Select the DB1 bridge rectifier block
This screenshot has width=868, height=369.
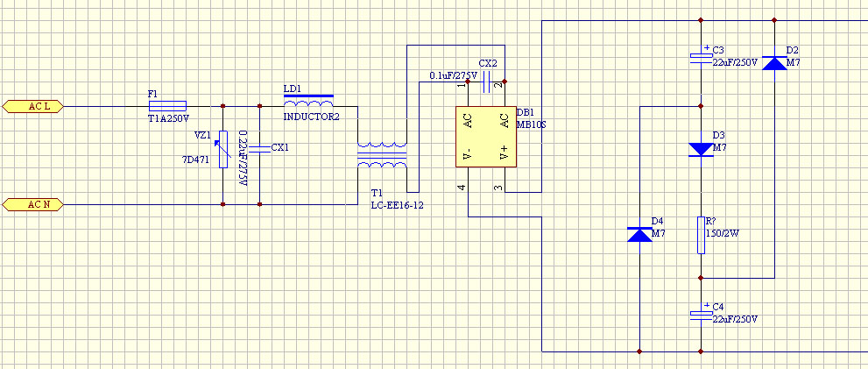pyautogui.click(x=485, y=137)
